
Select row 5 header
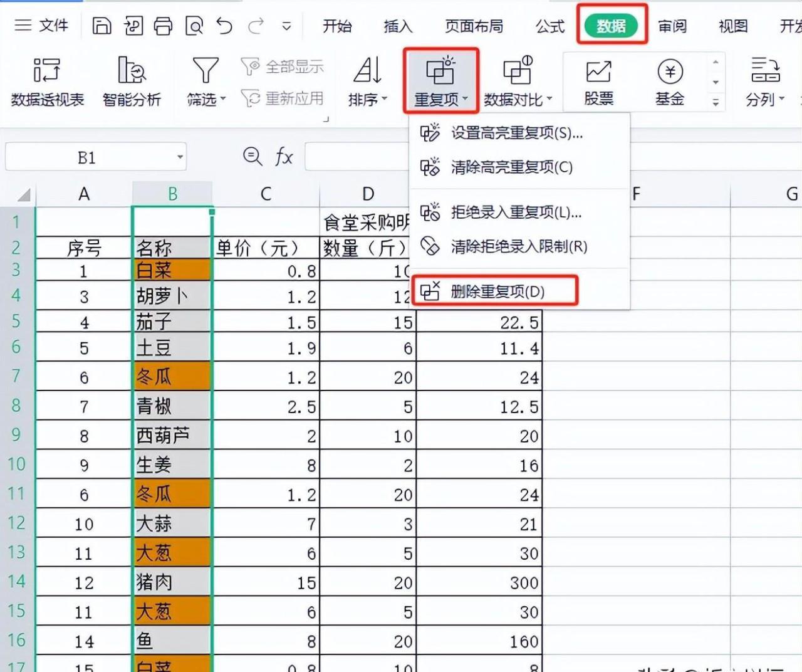17,322
